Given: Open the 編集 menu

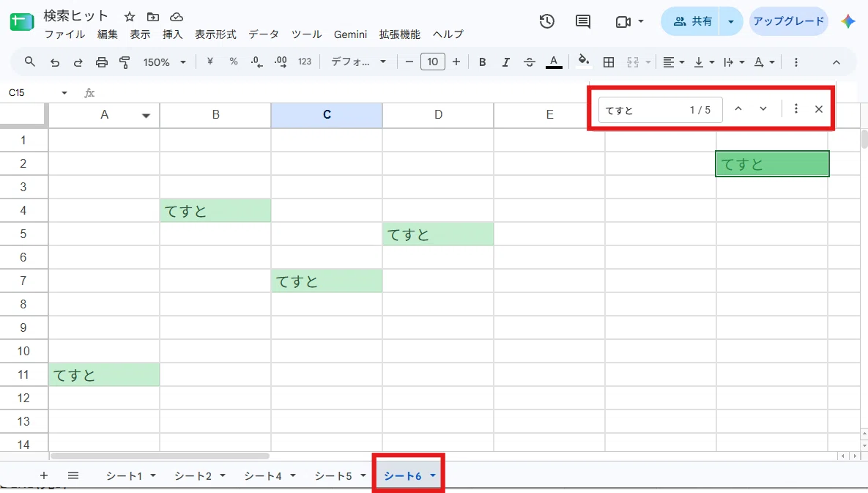Looking at the screenshot, I should pos(108,34).
